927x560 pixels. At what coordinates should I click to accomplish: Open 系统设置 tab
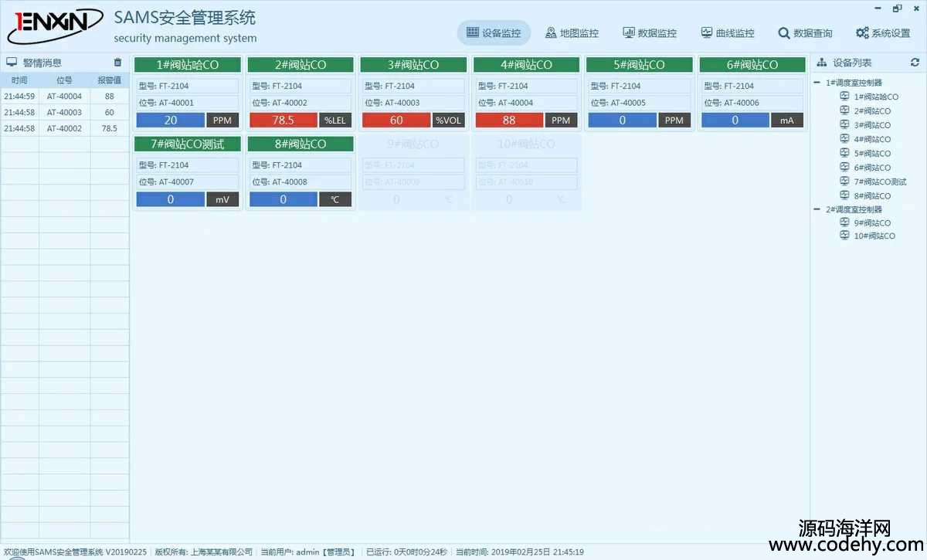tap(883, 33)
